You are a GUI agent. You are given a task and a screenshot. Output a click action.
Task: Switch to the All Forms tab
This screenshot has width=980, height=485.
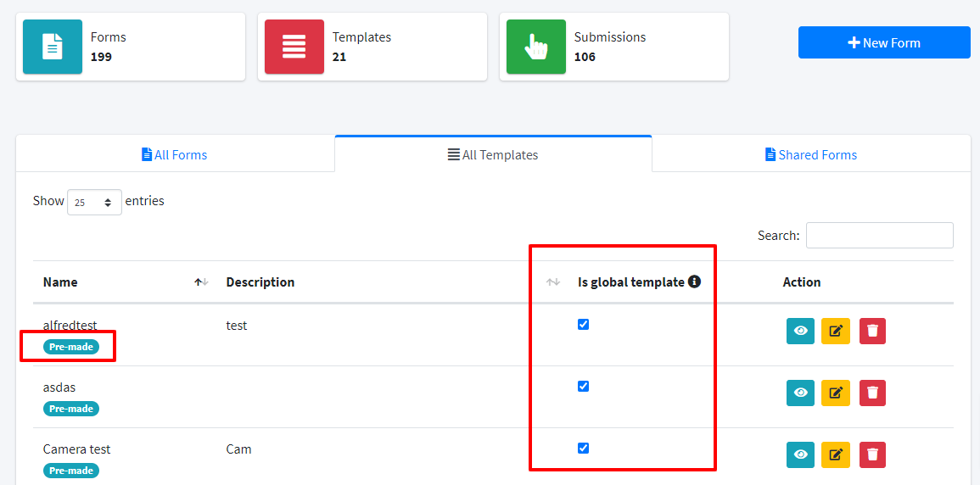click(x=175, y=155)
